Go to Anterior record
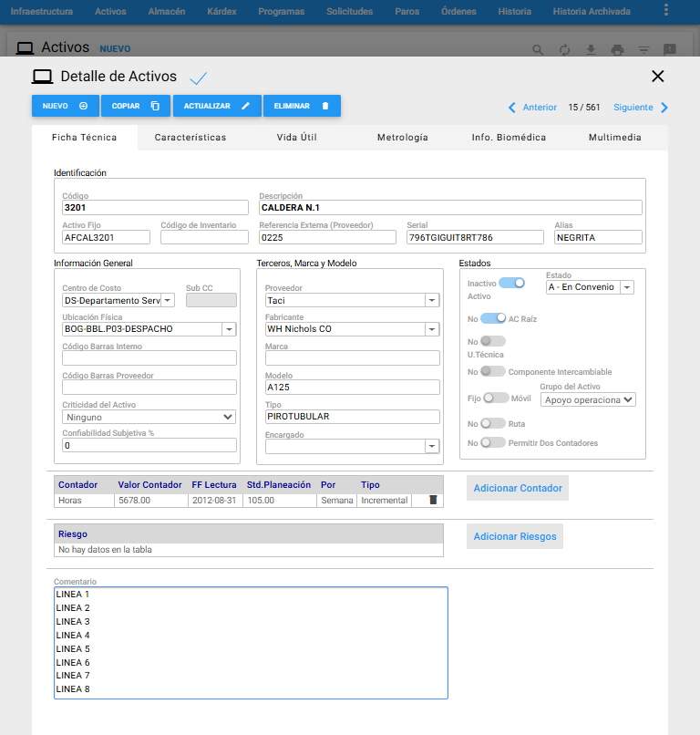The image size is (700, 735). [x=540, y=108]
